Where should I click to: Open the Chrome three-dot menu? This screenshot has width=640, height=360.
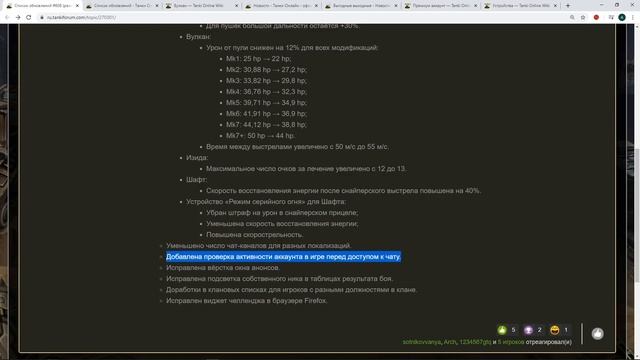click(x=633, y=18)
